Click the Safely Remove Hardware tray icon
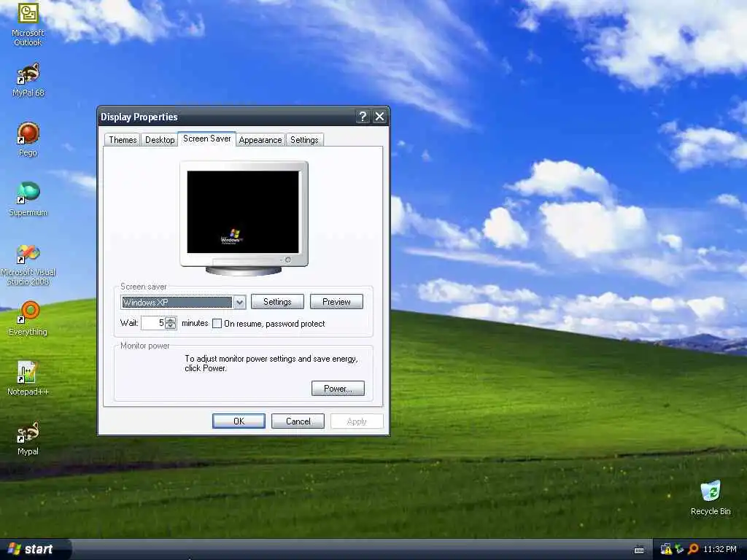 tap(679, 550)
